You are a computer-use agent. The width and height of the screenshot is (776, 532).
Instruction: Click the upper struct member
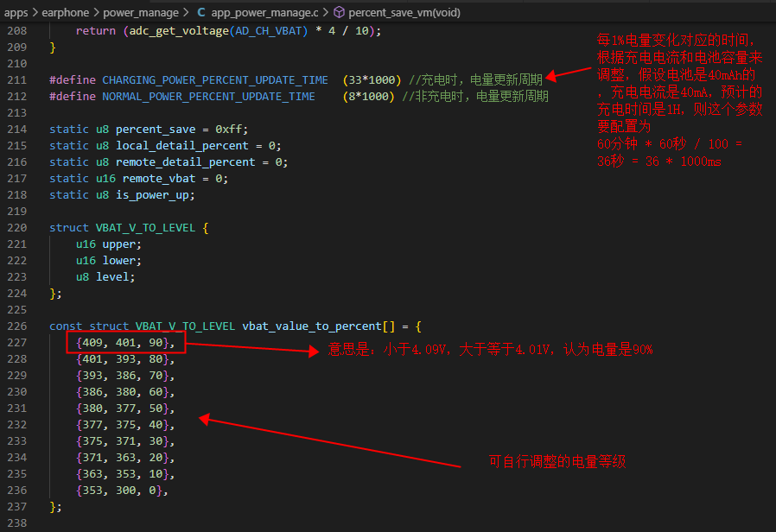(x=118, y=244)
